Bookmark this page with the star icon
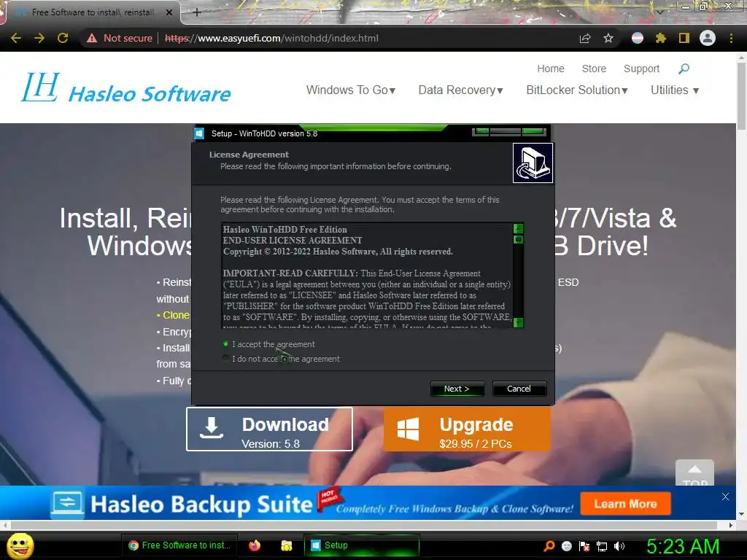This screenshot has width=747, height=560. [608, 38]
